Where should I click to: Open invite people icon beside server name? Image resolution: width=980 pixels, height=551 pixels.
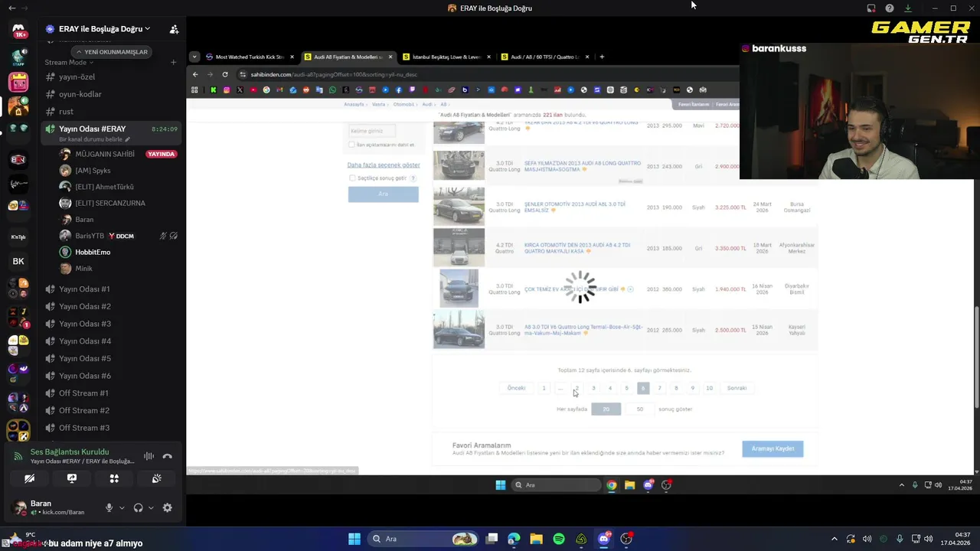[x=174, y=29]
